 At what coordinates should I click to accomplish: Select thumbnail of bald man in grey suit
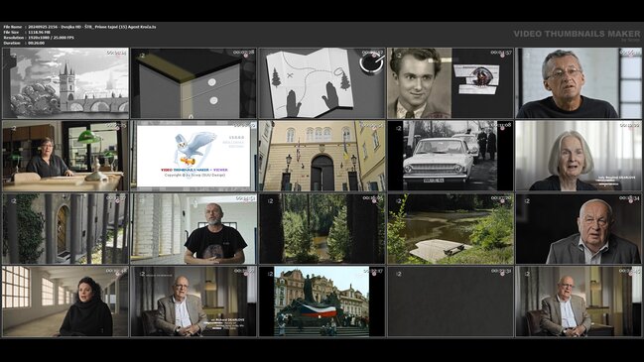coord(579,229)
